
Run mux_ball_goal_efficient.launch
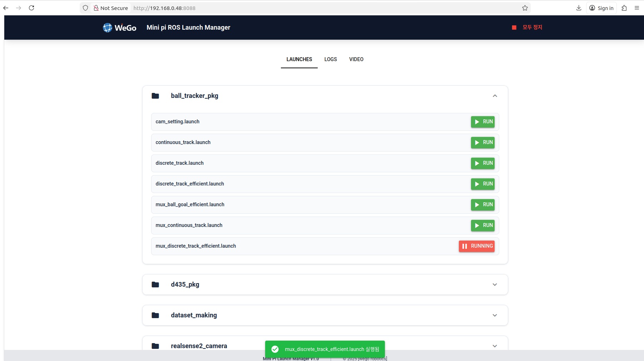(482, 205)
